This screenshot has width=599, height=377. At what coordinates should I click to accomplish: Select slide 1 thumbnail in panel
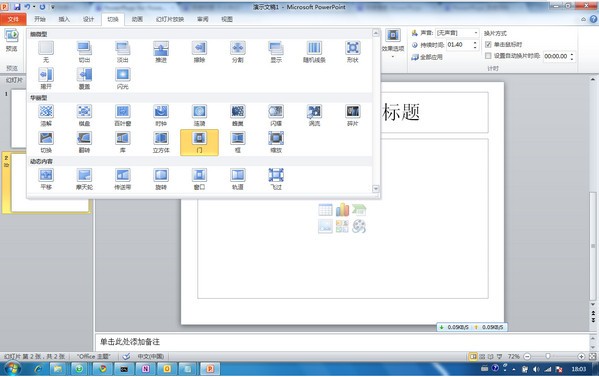[x=18, y=118]
